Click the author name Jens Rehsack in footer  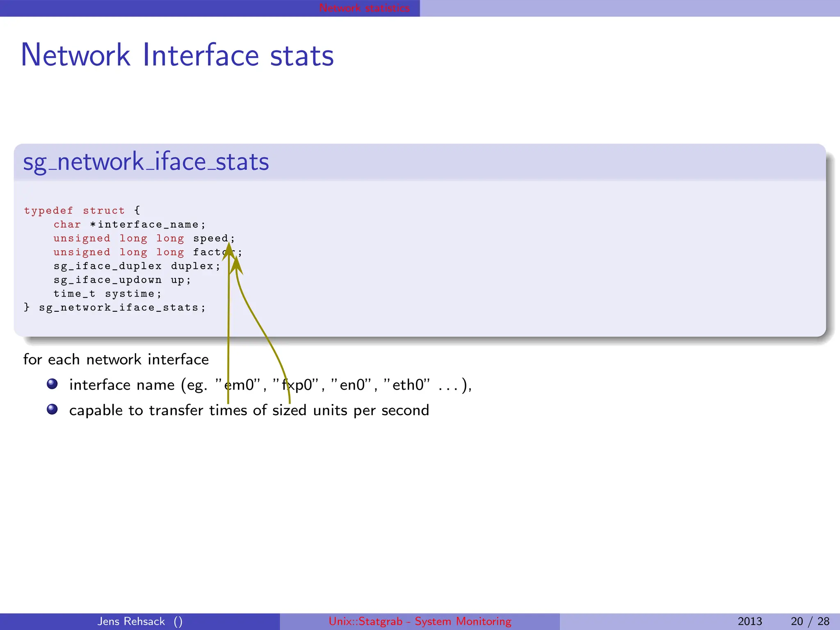point(131,621)
